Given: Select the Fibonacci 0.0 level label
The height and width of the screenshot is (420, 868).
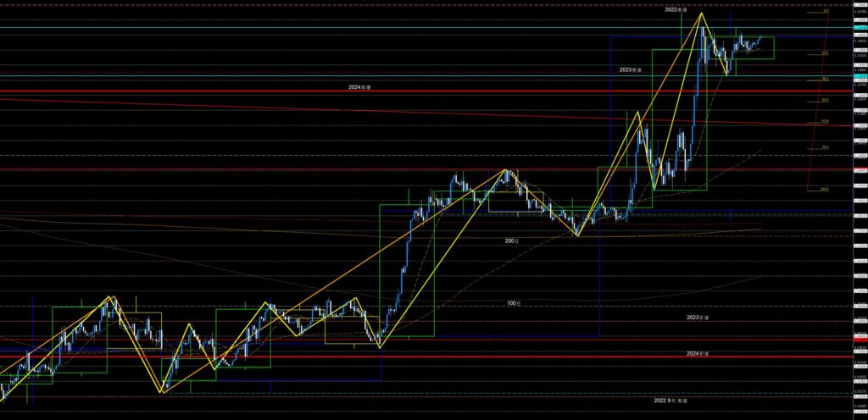Looking at the screenshot, I should pos(825,12).
